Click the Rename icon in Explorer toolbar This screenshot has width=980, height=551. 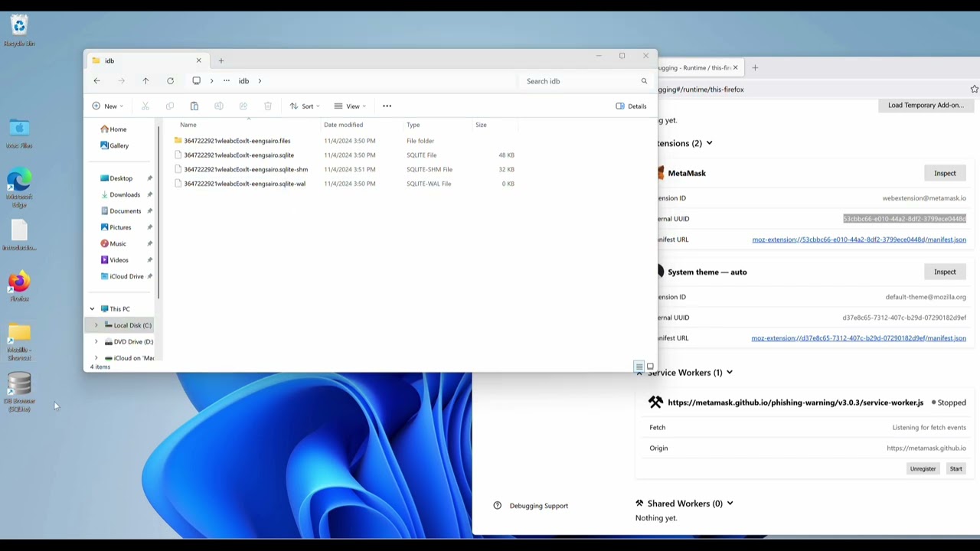point(219,106)
